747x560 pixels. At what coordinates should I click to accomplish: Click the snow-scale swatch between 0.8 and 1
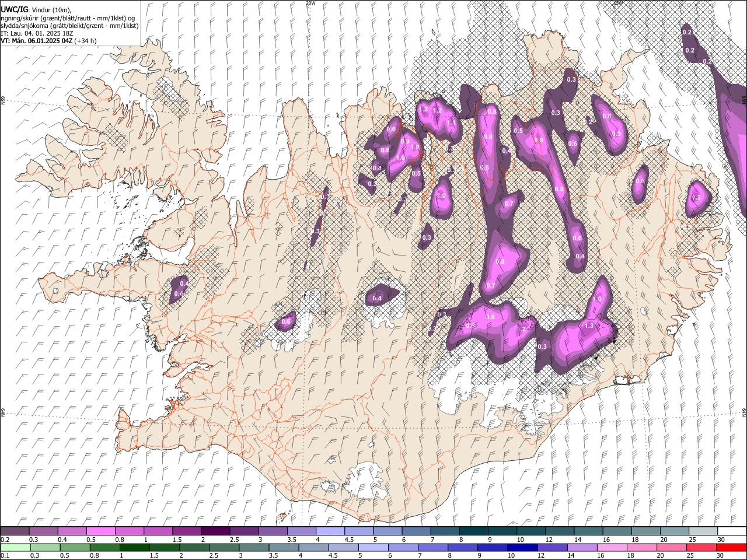pos(130,531)
